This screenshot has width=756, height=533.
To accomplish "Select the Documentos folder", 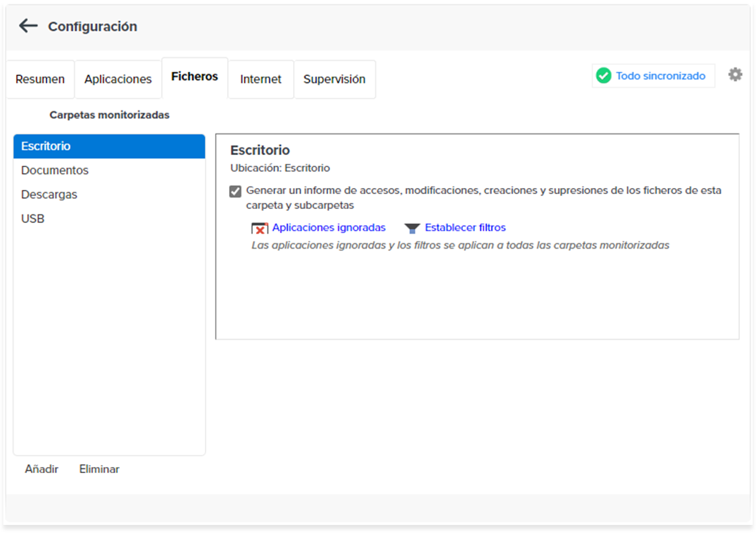I will coord(109,170).
